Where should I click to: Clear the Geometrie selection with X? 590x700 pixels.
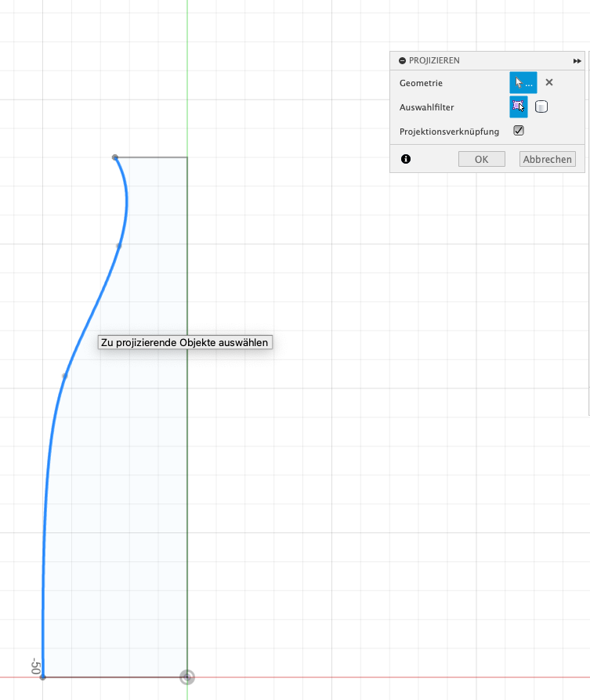tap(549, 82)
